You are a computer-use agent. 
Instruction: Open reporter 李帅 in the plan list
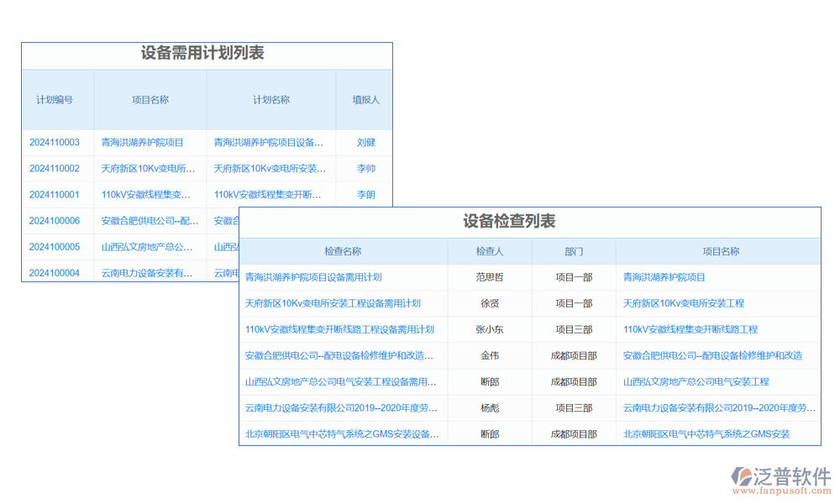point(365,169)
